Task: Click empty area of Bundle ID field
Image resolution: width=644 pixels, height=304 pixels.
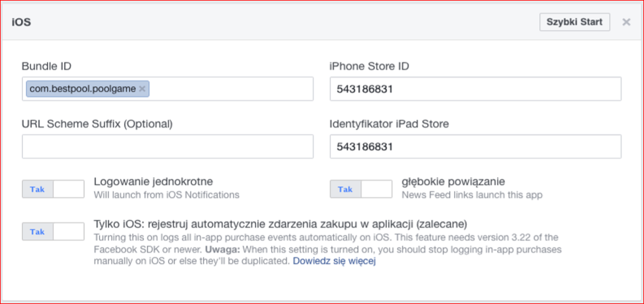Action: point(230,89)
